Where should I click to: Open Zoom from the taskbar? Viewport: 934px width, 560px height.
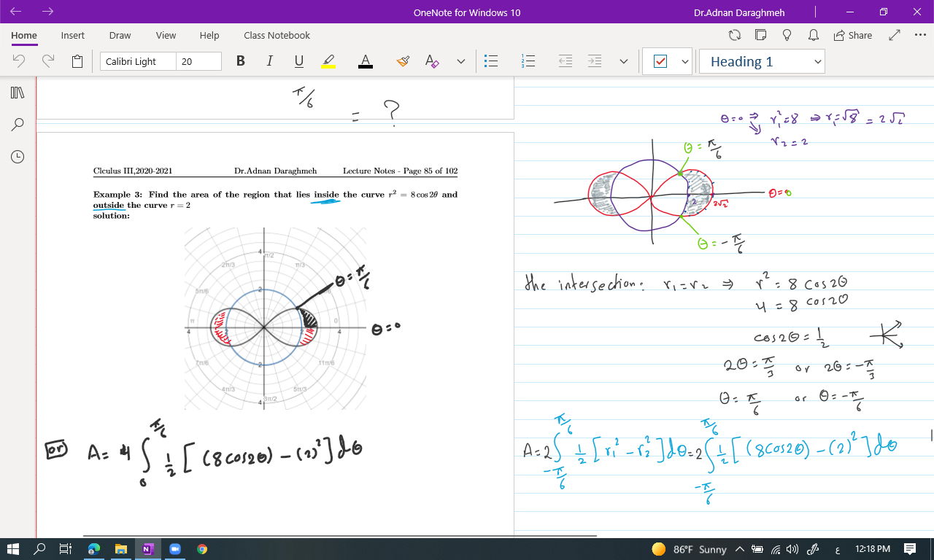[175, 549]
